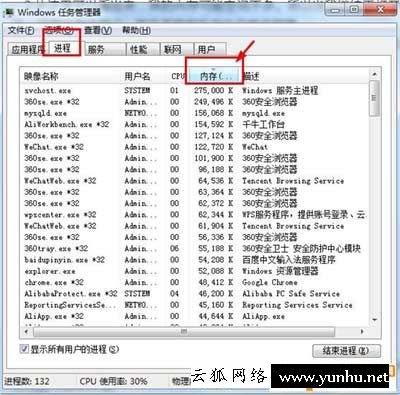
Task: Select the mysqld.exe process name
Action: (45, 113)
